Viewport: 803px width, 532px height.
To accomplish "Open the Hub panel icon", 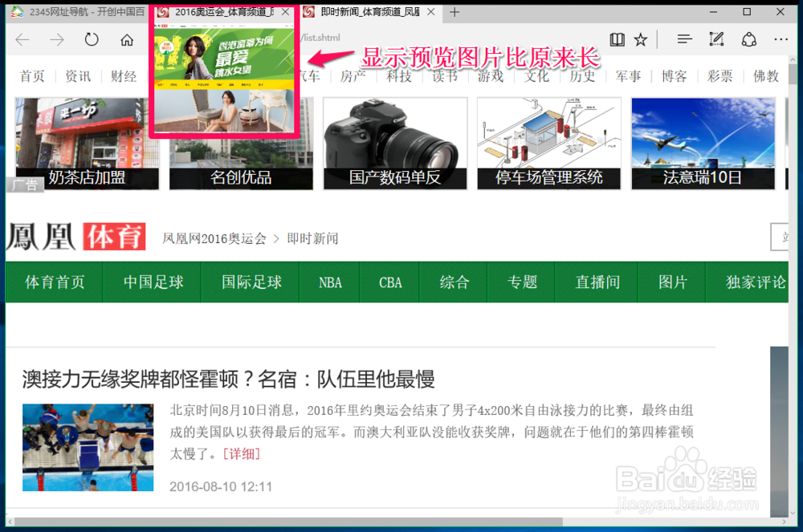I will click(x=684, y=38).
